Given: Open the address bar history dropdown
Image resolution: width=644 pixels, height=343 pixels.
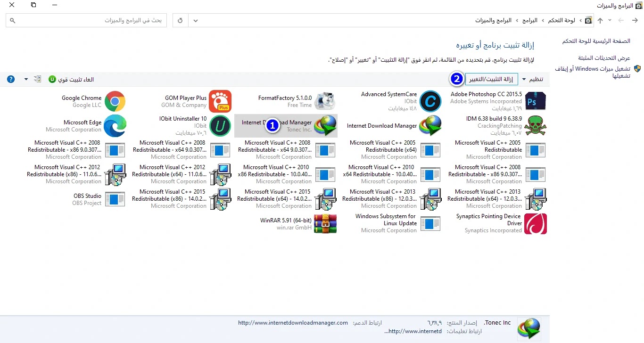Looking at the screenshot, I should point(196,21).
